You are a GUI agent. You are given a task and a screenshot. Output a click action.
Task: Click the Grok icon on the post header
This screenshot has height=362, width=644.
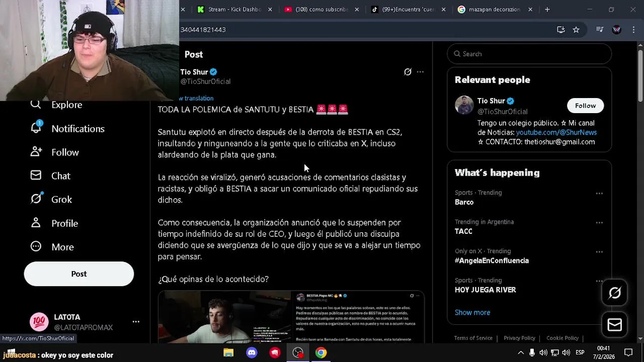click(x=408, y=72)
